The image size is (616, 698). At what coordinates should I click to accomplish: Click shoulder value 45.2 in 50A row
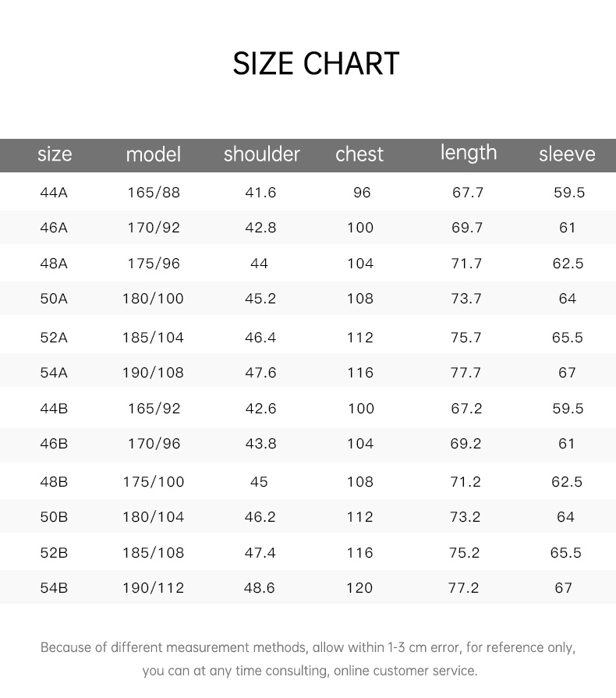coord(260,299)
